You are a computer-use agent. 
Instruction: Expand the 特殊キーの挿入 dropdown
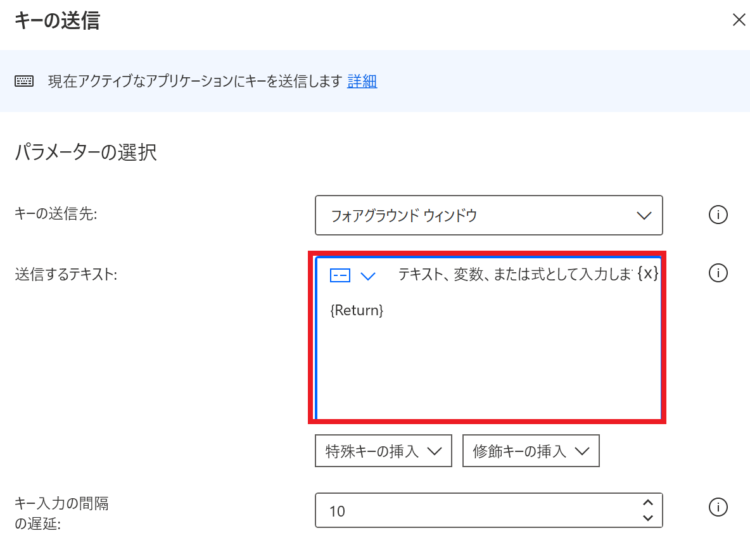[x=383, y=451]
